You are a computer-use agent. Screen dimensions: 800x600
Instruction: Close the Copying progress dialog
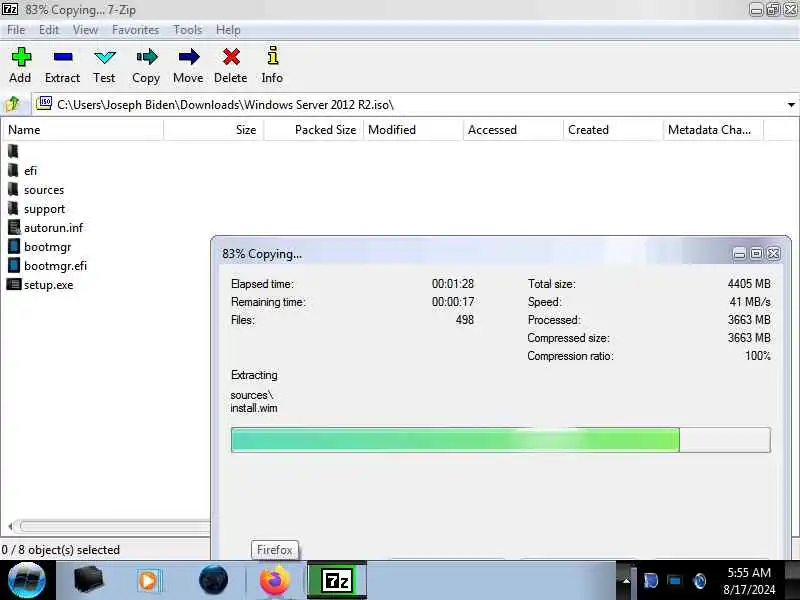point(774,254)
